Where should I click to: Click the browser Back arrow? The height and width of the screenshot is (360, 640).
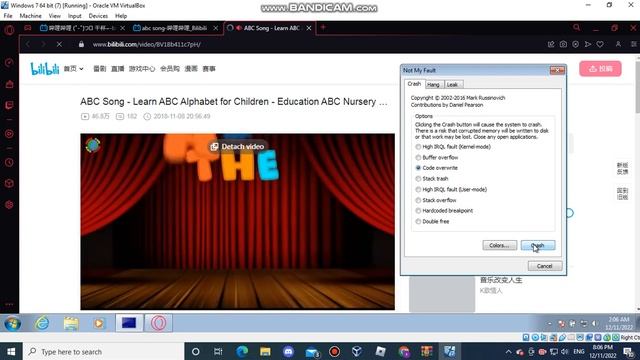point(28,44)
